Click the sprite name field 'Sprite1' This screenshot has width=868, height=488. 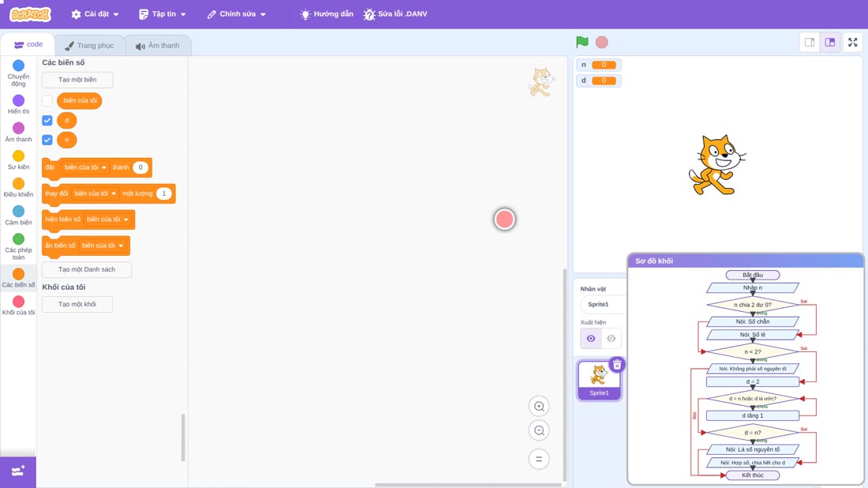[x=604, y=304]
